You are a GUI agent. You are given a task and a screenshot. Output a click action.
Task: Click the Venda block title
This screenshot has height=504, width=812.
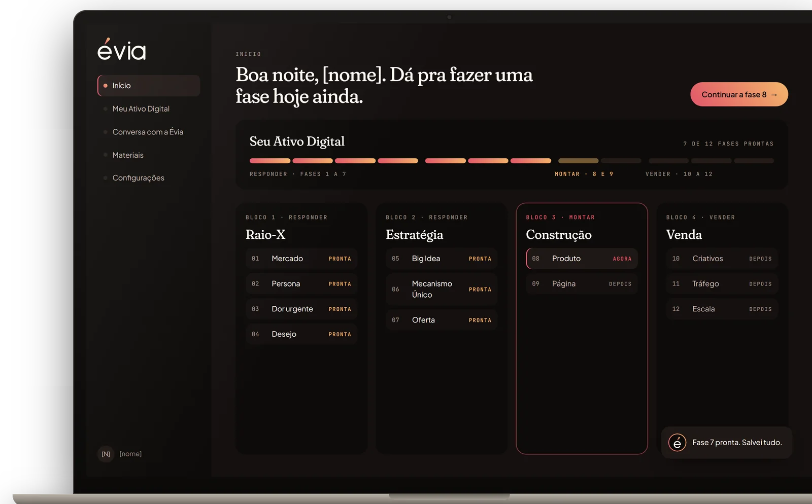pyautogui.click(x=684, y=235)
